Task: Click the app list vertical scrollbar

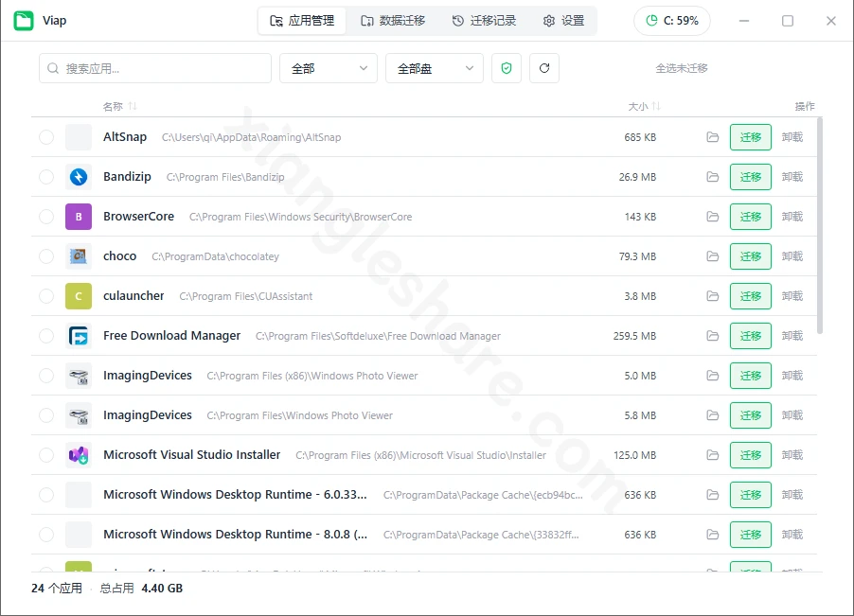Action: click(x=820, y=225)
